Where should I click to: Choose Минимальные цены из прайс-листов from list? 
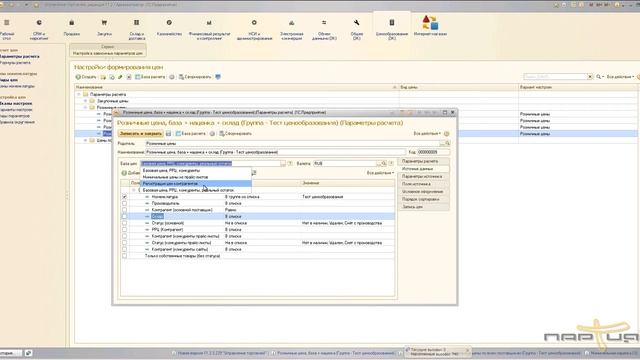196,177
